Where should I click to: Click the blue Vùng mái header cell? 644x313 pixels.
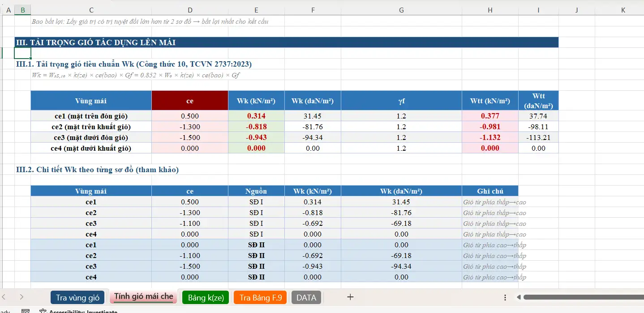(91, 100)
